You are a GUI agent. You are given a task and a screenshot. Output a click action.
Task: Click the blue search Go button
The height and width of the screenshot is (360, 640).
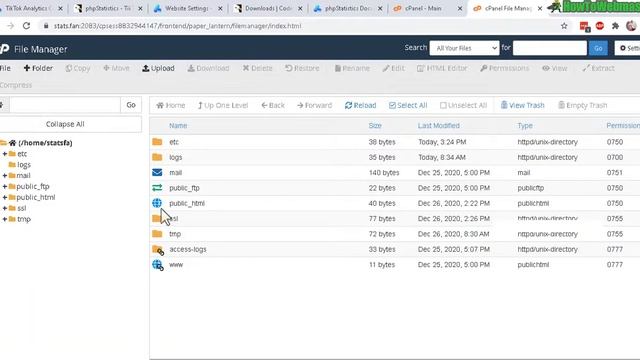click(598, 48)
